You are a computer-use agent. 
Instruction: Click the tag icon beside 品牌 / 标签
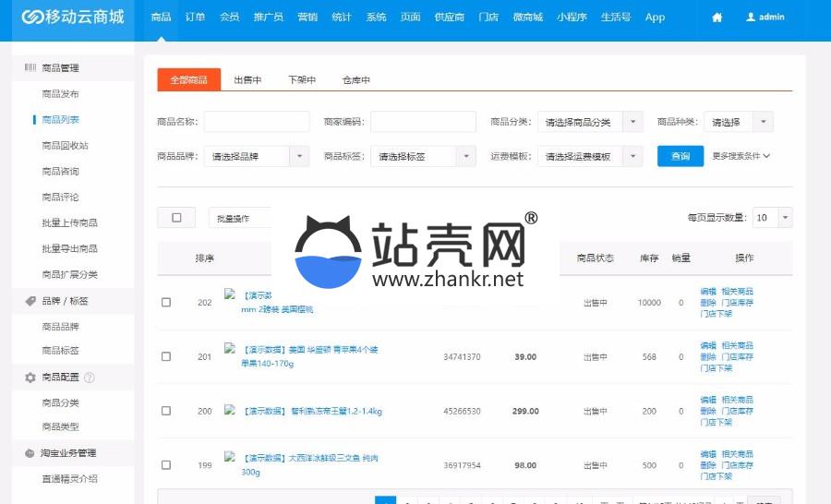click(x=30, y=301)
